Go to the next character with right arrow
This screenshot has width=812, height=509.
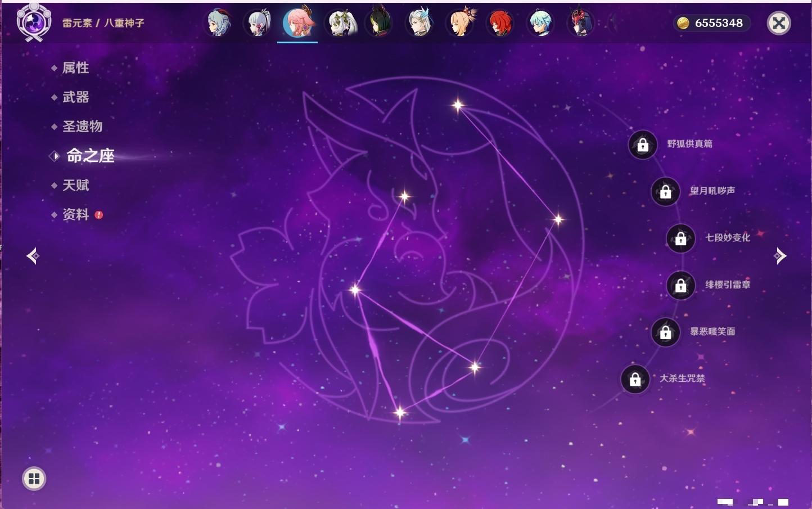(x=780, y=256)
